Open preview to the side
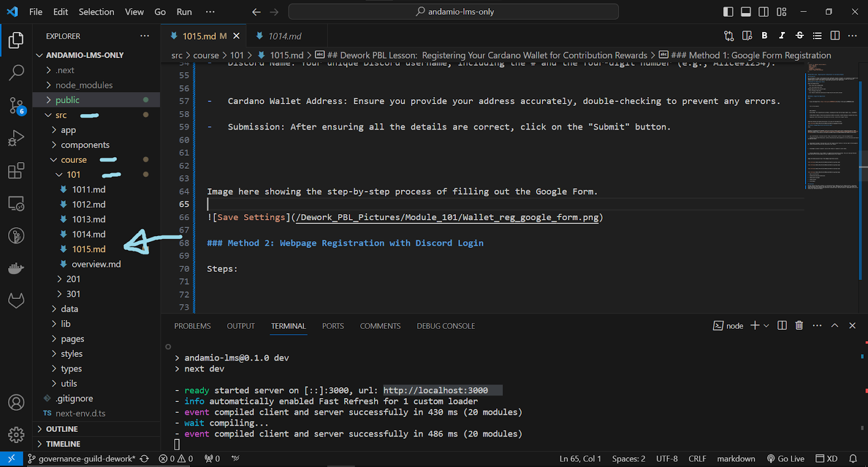The image size is (868, 467). [747, 36]
